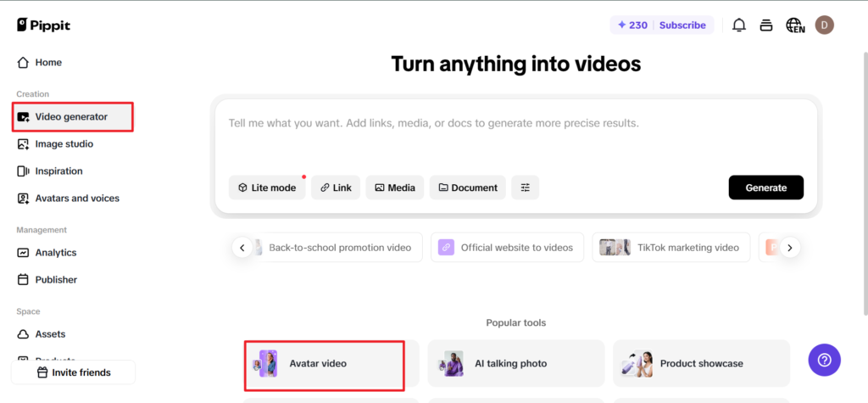
Task: Click the Invite friends button
Action: [73, 372]
